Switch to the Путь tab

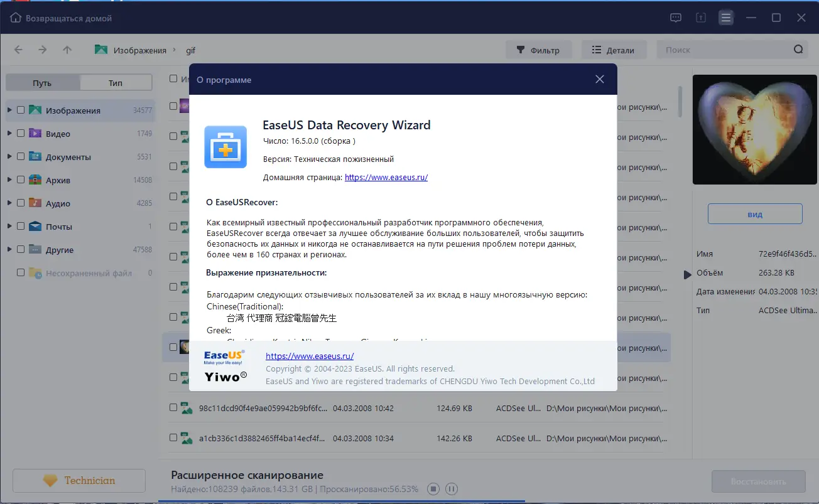point(41,82)
